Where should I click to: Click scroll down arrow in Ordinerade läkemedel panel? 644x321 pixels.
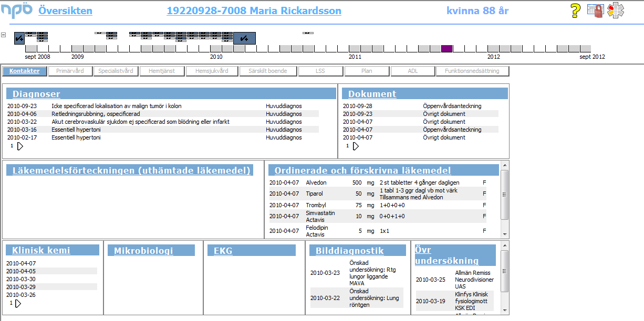click(504, 234)
